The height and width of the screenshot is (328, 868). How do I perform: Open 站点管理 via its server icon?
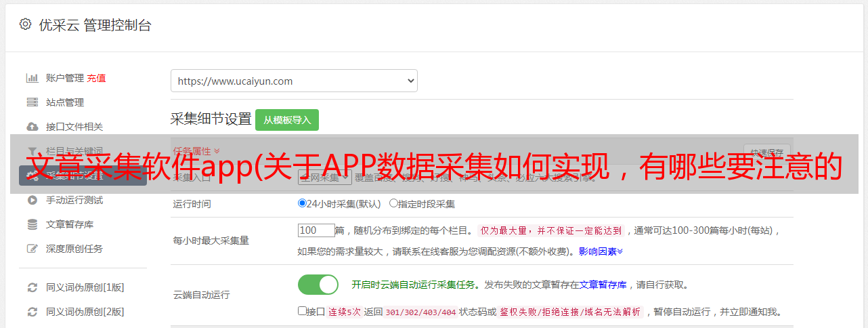[x=32, y=102]
